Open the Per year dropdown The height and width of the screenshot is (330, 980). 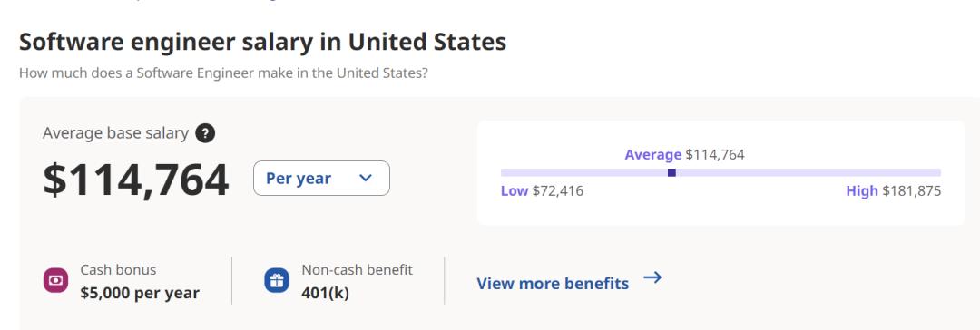pos(321,178)
